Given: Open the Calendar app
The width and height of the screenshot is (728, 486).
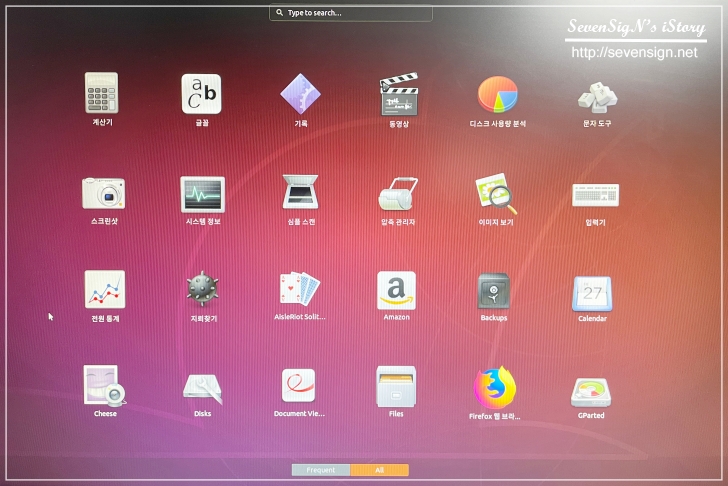Looking at the screenshot, I should [x=592, y=293].
